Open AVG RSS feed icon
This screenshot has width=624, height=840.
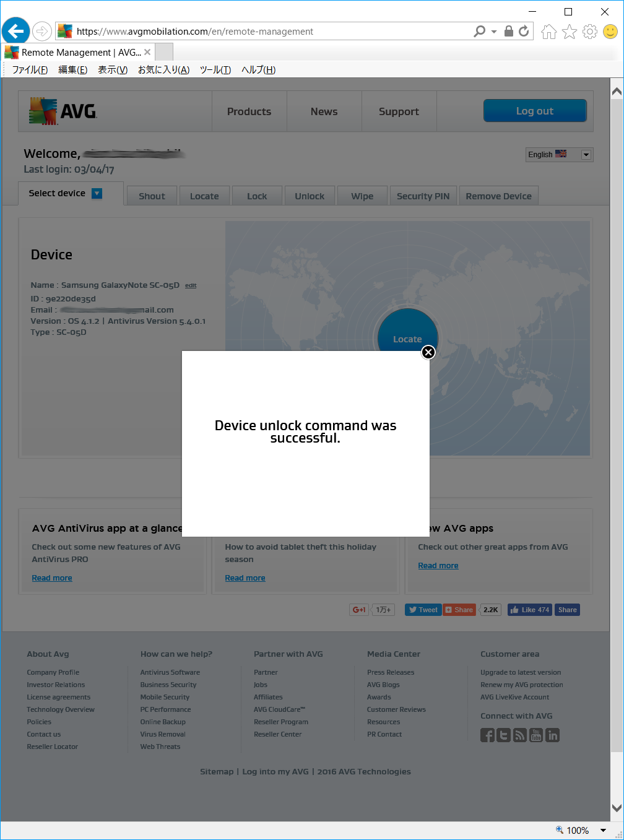coord(520,735)
